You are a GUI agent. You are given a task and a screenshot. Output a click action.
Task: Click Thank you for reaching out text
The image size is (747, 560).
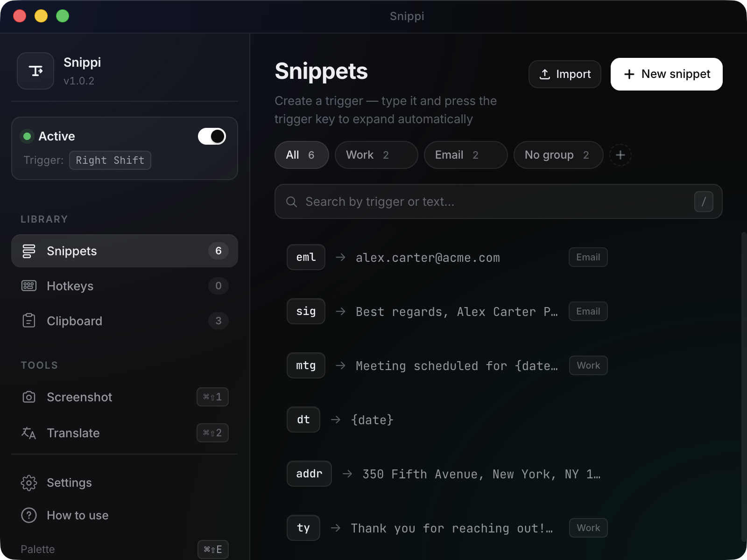451,528
